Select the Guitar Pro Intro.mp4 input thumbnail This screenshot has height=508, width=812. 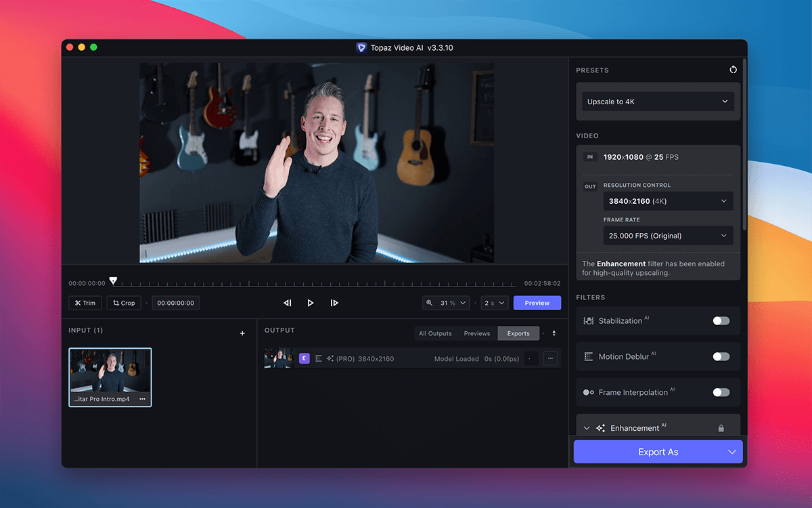(110, 377)
